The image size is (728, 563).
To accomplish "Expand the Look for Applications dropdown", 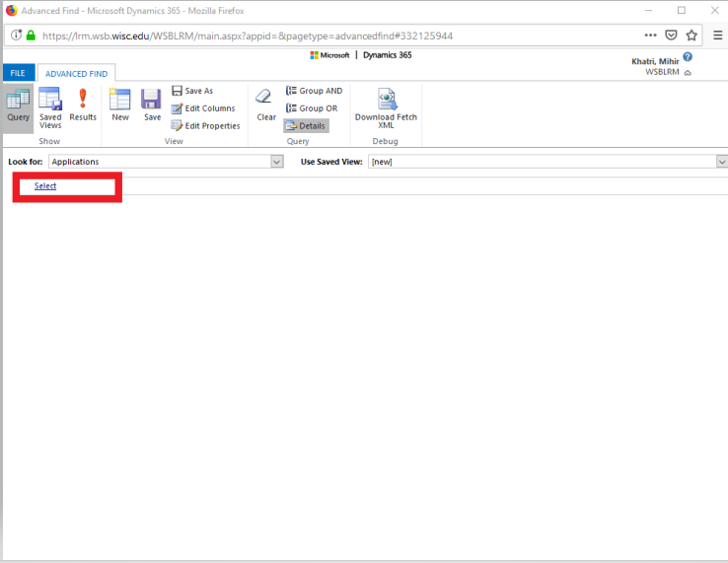I will click(x=276, y=162).
